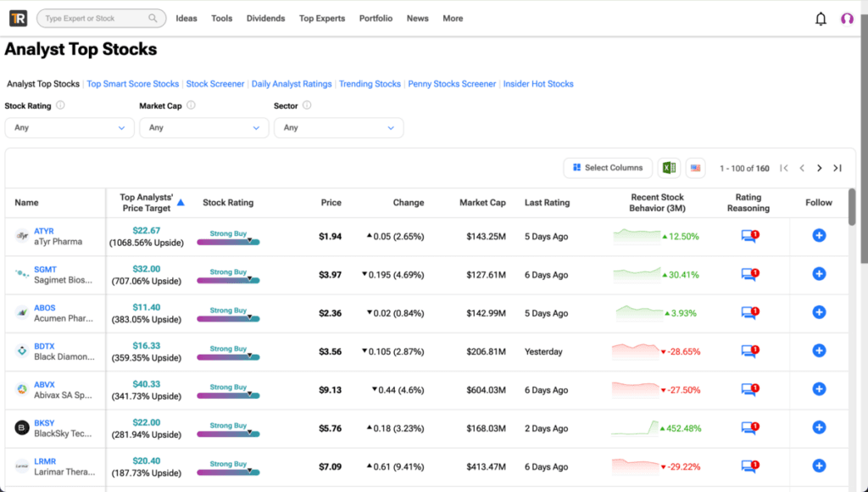Follow ABOS with the plus icon
The width and height of the screenshot is (868, 492).
point(820,312)
